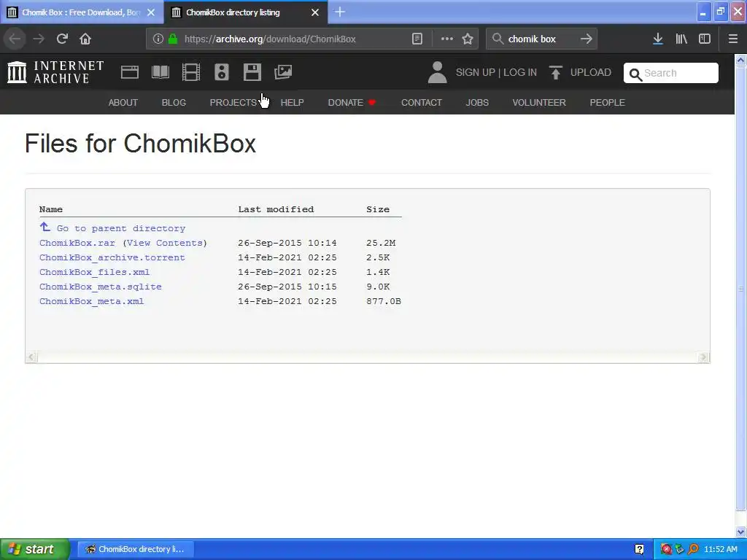Bookmark this page with the star

point(468,39)
